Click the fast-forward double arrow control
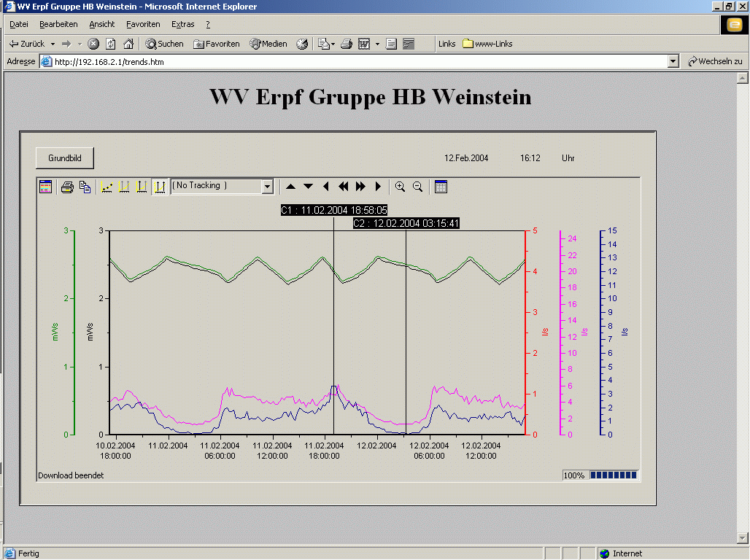This screenshot has width=750, height=560. point(360,186)
